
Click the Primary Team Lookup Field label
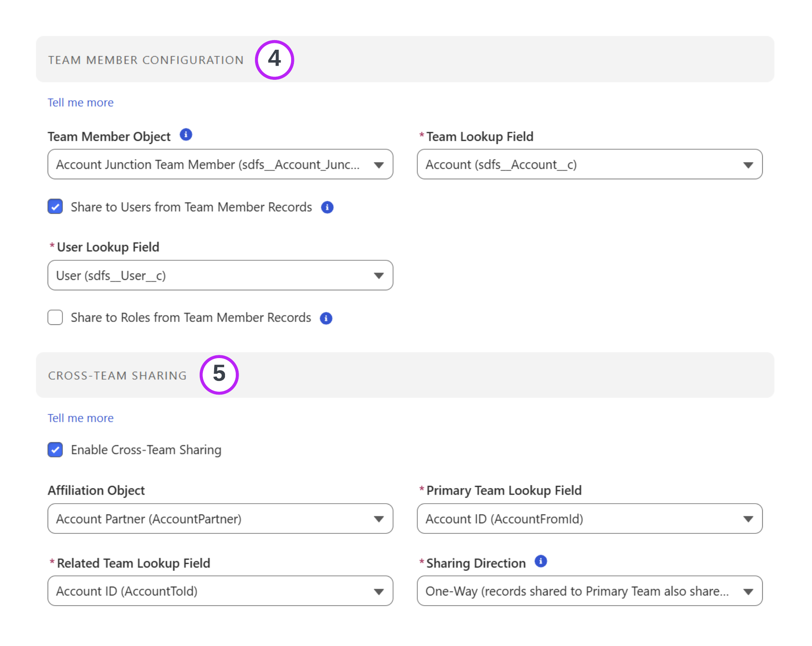504,491
